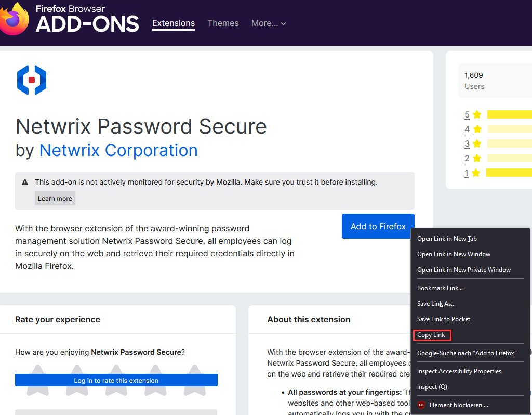
Task: Click Inspect Accessibility Properties entry
Action: pos(459,371)
